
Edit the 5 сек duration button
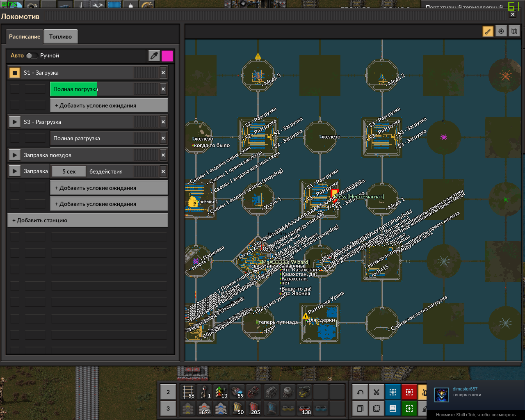[68, 171]
